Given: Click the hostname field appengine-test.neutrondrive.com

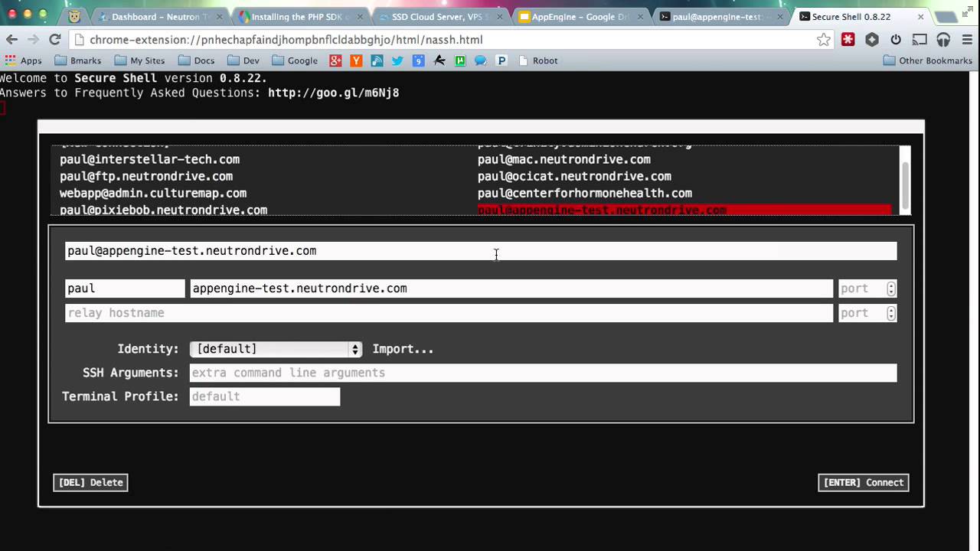Looking at the screenshot, I should coord(511,289).
